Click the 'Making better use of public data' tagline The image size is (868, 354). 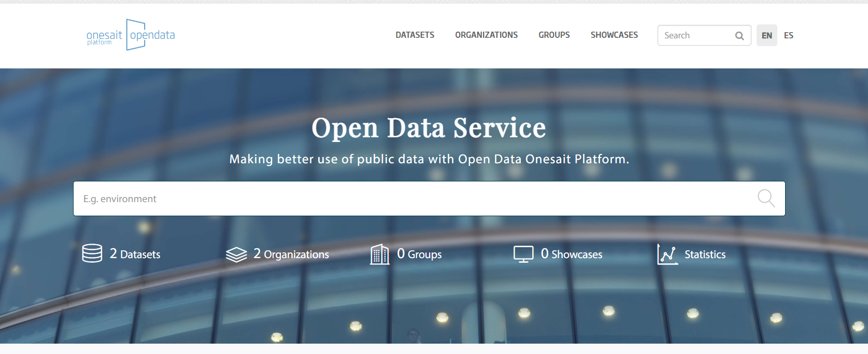[x=429, y=159]
